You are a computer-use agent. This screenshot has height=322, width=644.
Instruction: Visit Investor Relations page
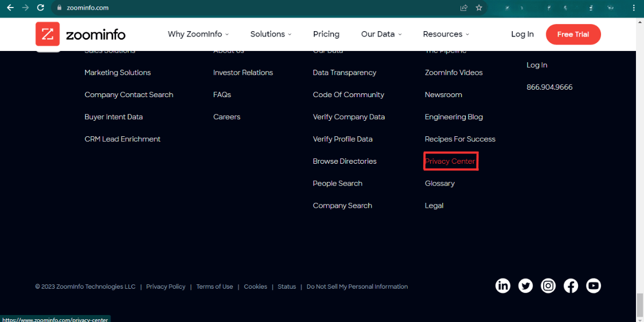(243, 72)
